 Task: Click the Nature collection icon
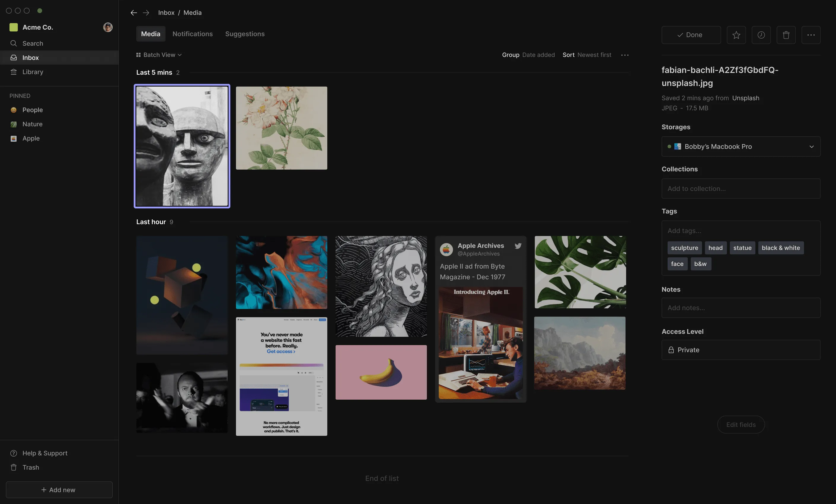click(x=14, y=124)
